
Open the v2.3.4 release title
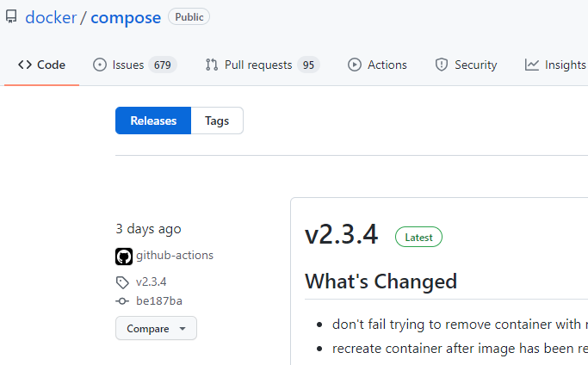pos(341,234)
